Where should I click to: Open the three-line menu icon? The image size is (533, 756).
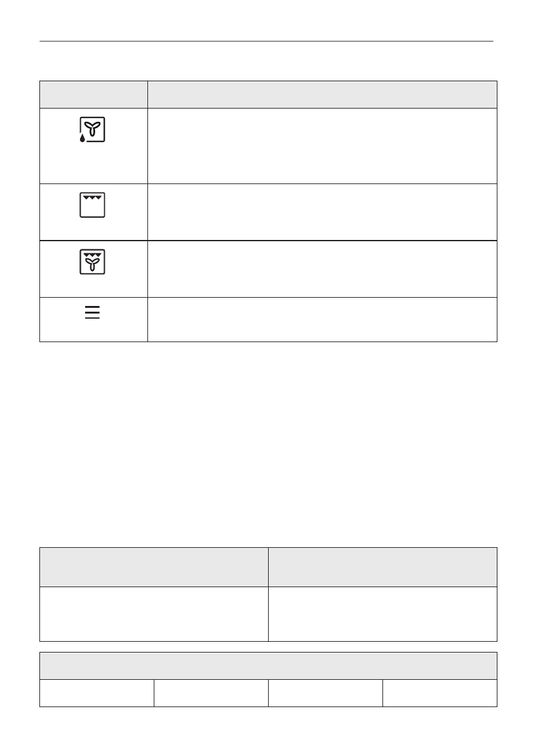tap(93, 313)
